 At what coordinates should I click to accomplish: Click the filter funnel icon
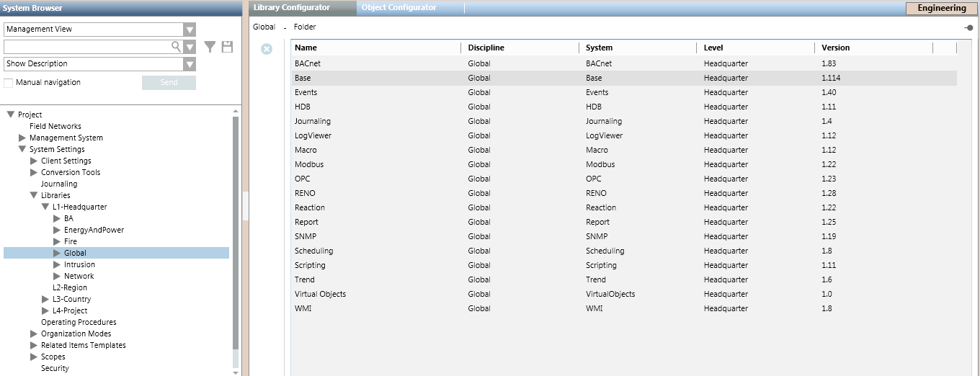(210, 47)
